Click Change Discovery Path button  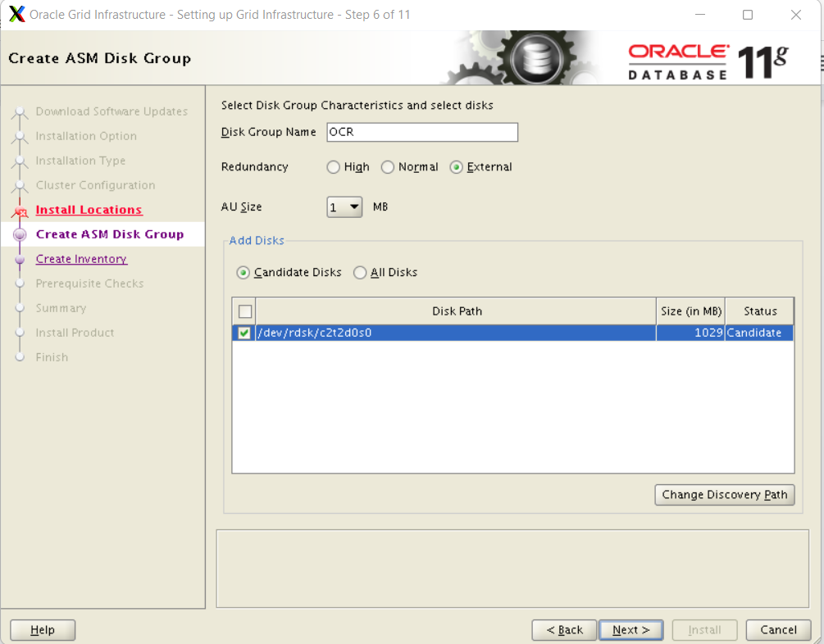(724, 495)
